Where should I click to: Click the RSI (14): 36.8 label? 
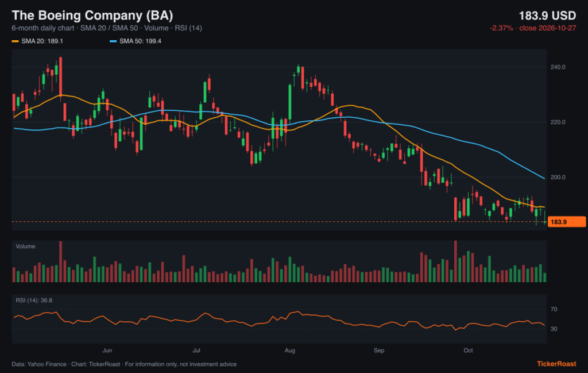point(34,301)
